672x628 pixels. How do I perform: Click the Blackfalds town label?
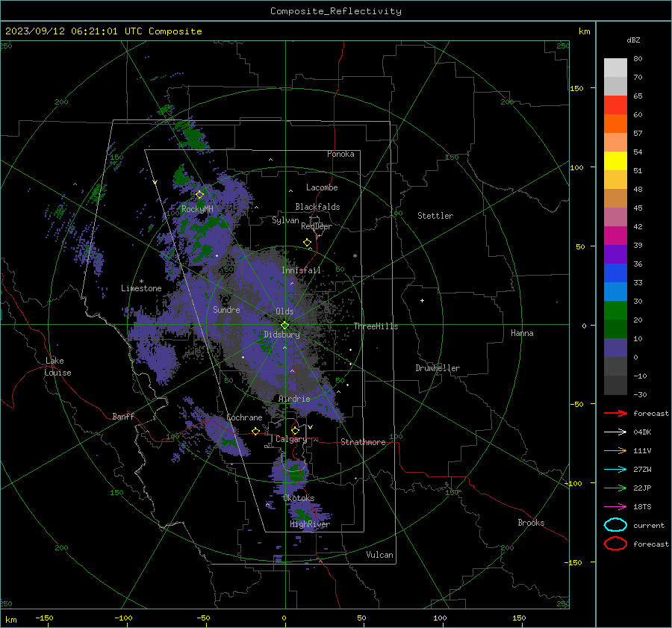point(317,207)
